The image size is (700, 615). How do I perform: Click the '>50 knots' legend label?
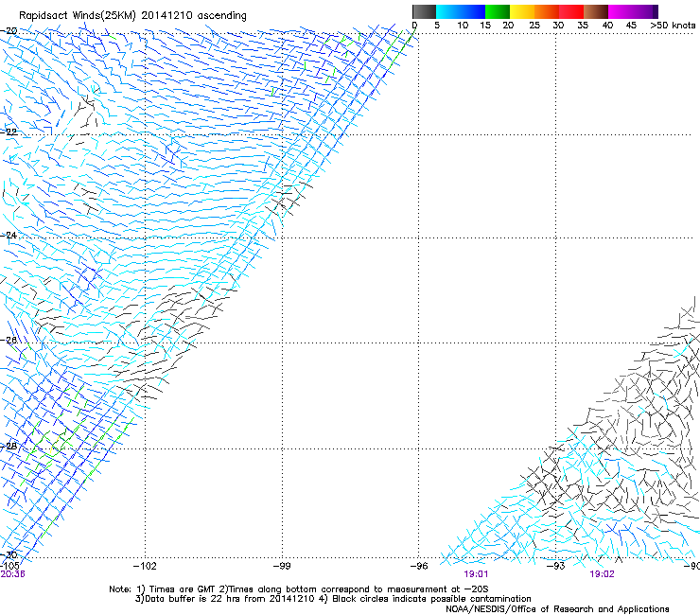point(673,26)
